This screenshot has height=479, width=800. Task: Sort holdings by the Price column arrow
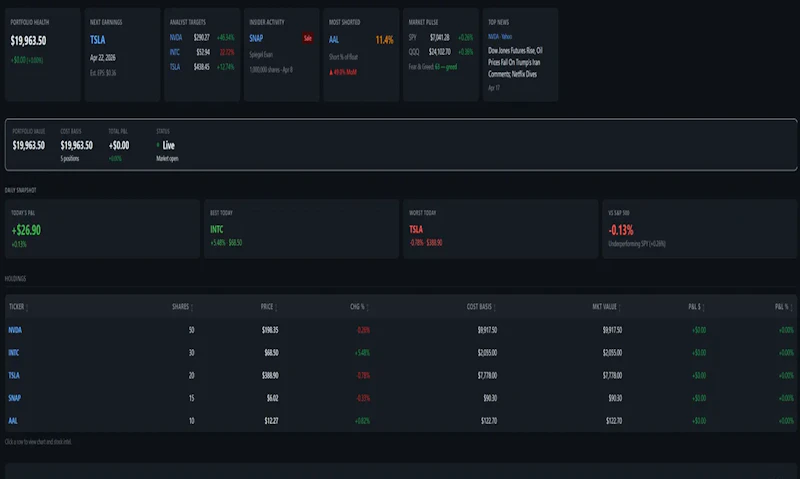[276, 307]
